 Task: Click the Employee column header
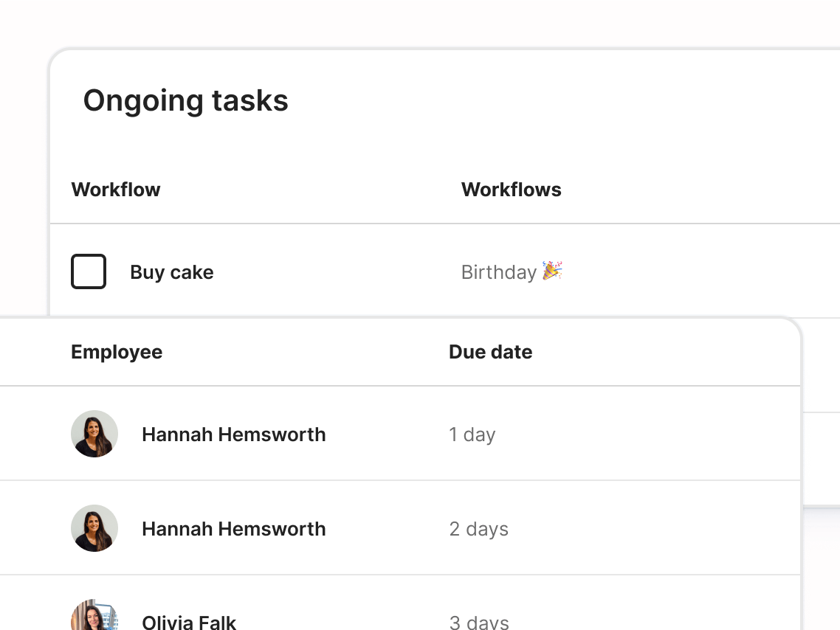[x=116, y=352]
